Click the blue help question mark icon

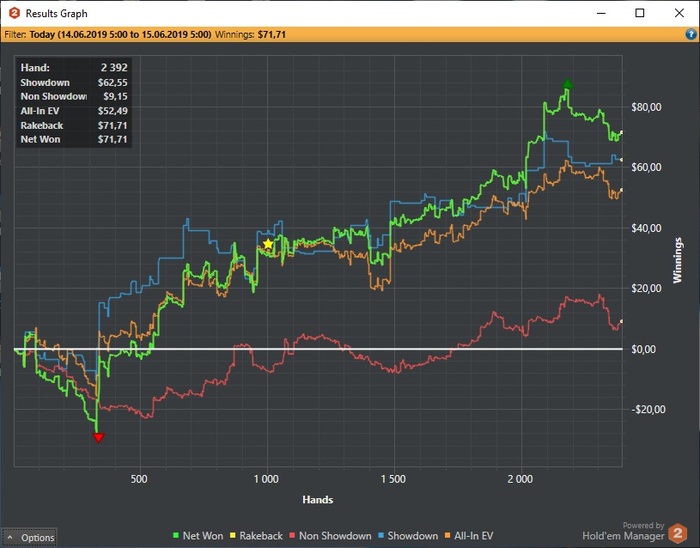tap(690, 34)
